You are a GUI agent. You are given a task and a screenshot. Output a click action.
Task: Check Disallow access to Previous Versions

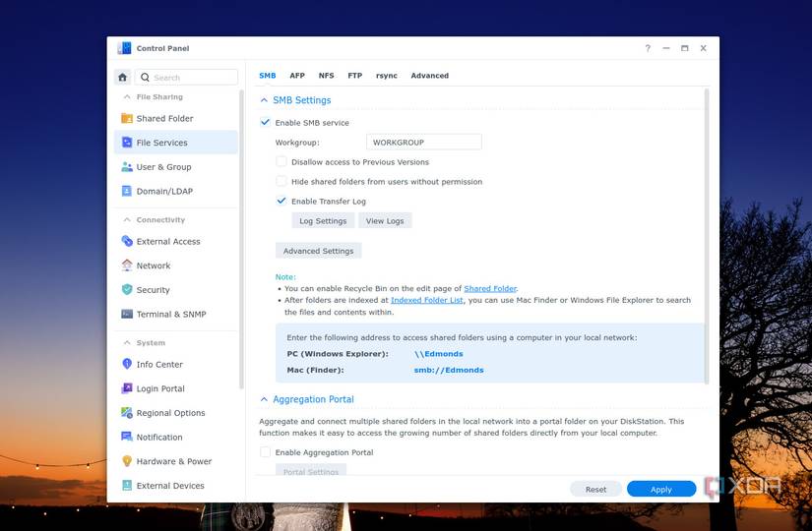[x=281, y=161]
